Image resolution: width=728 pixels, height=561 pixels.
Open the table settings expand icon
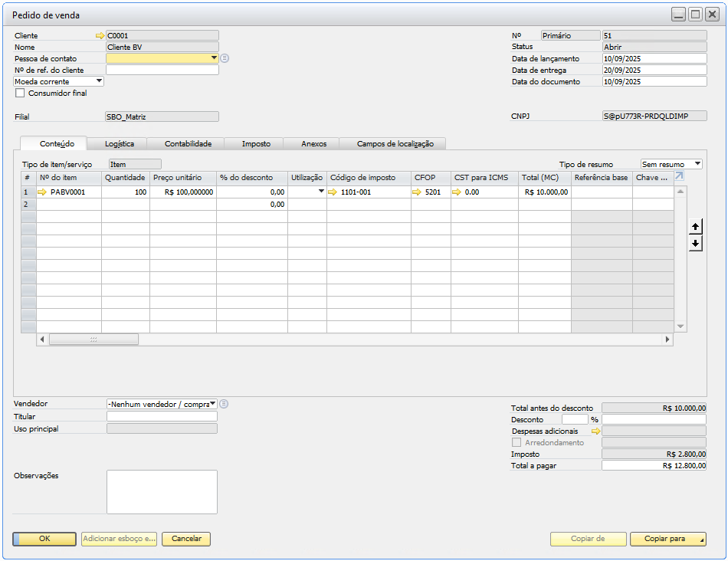pyautogui.click(x=679, y=177)
